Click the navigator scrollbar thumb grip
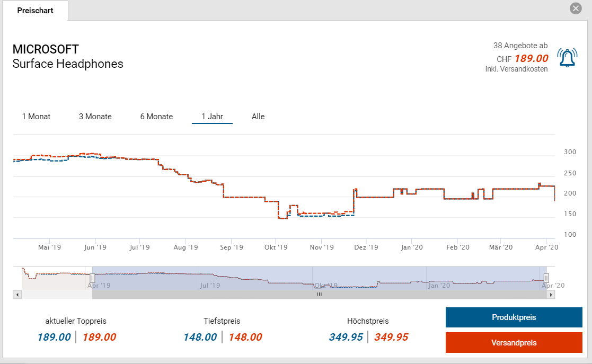The width and height of the screenshot is (592, 364). [x=319, y=295]
